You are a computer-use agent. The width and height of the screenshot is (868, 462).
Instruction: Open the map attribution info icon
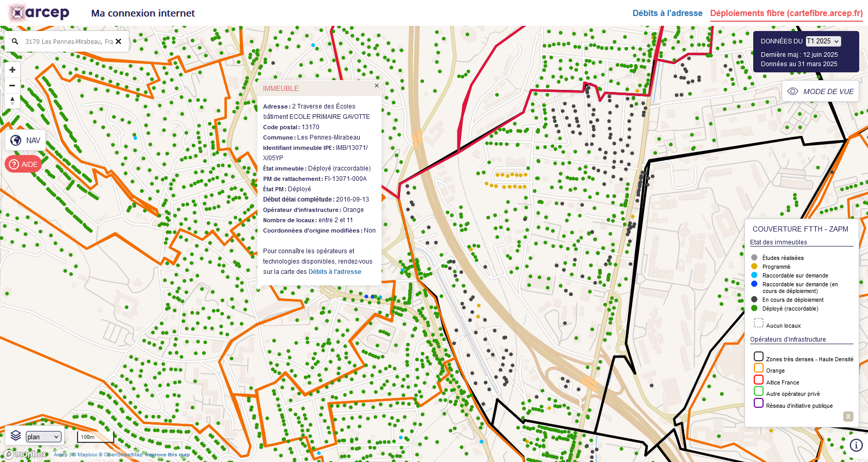pyautogui.click(x=856, y=445)
